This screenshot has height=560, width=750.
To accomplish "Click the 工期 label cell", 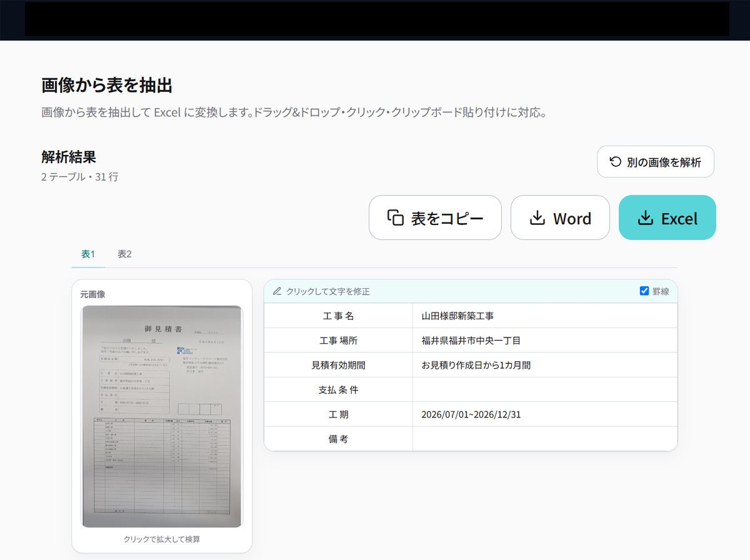I will click(338, 414).
